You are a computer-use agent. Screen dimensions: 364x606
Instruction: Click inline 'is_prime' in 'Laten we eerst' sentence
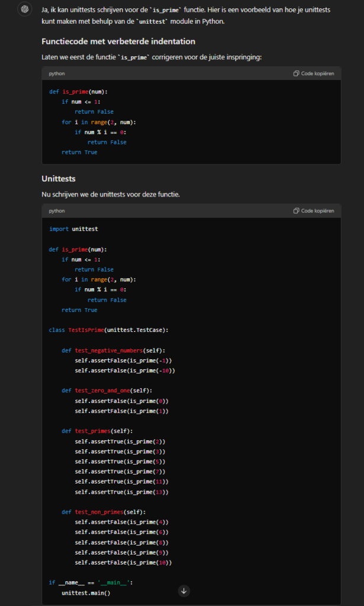[x=136, y=56]
